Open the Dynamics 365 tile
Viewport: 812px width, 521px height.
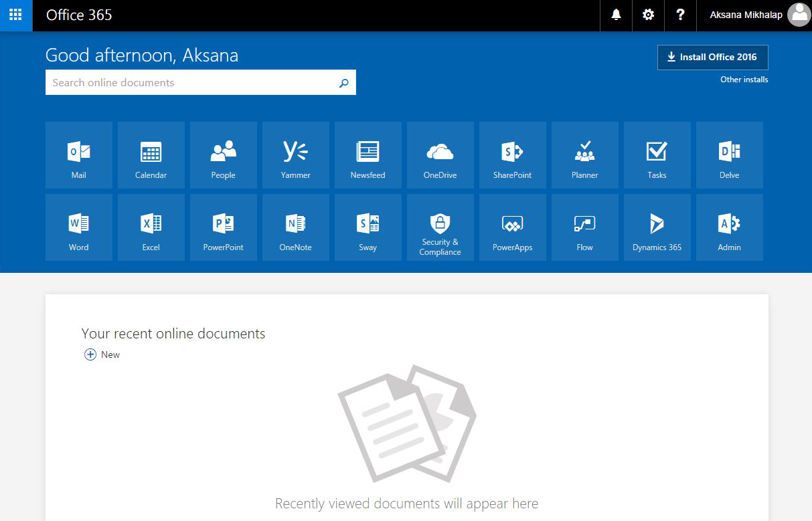point(657,227)
